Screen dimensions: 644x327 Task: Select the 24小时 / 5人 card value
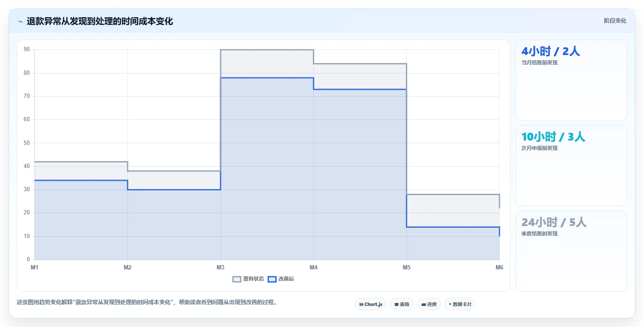click(554, 223)
